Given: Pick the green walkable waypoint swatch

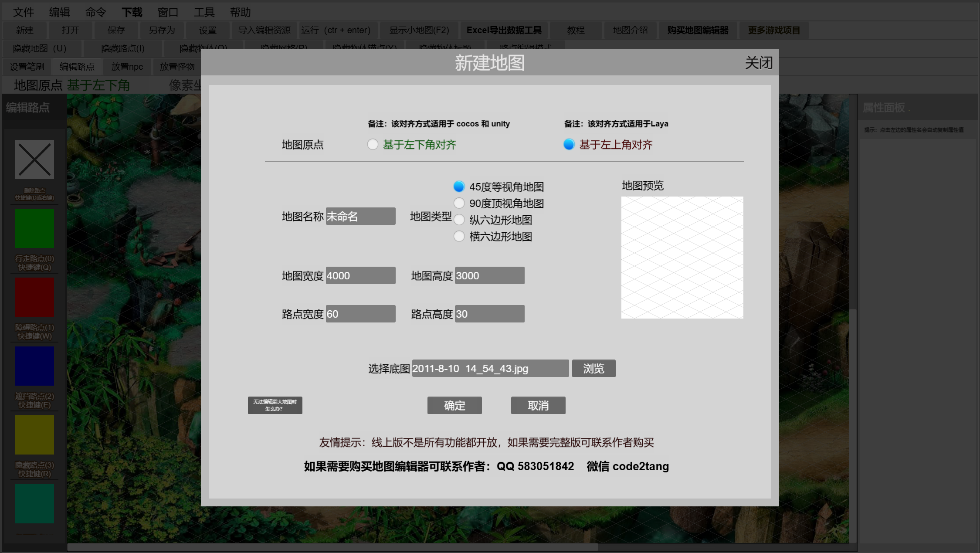Looking at the screenshot, I should click(x=34, y=228).
